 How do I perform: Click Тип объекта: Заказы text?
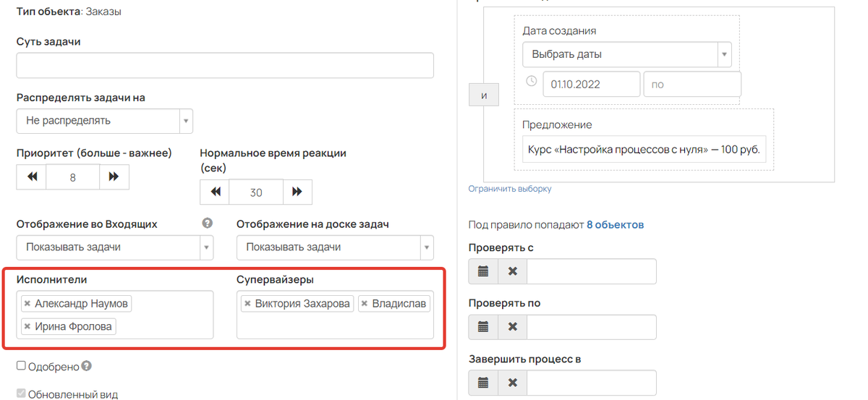coord(68,12)
